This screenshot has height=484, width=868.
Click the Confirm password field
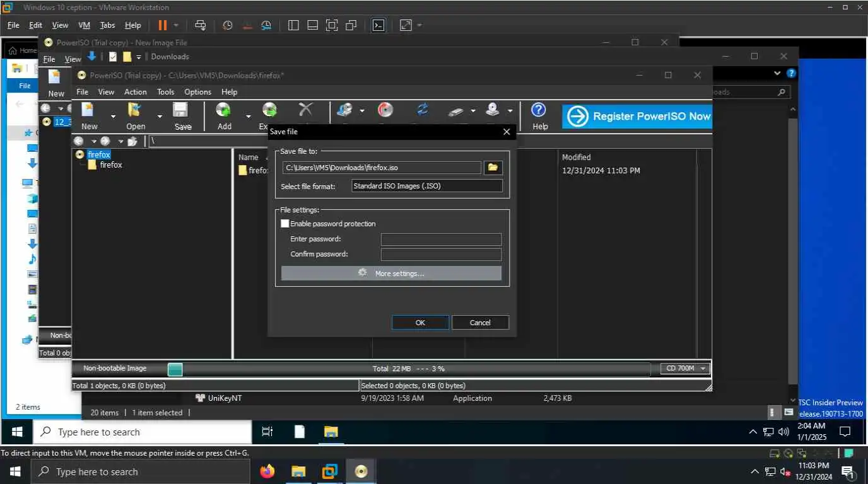[x=441, y=255]
